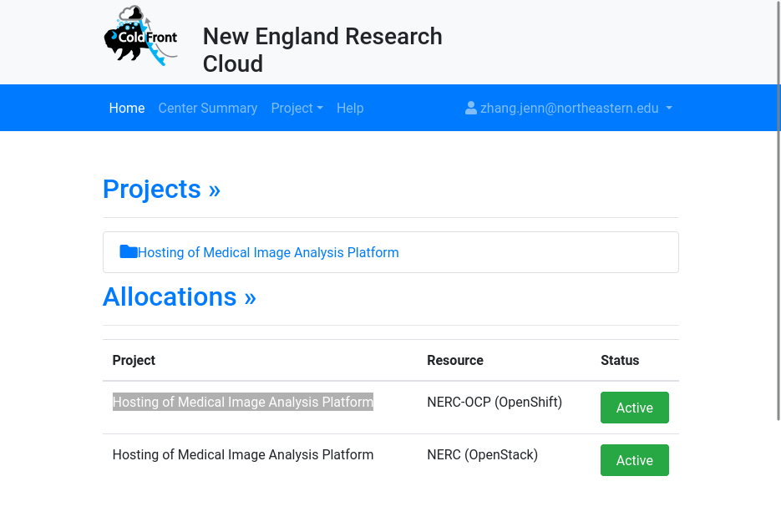The width and height of the screenshot is (781, 532).
Task: Expand the zhang.jenn@northeastern.edu account menu
Action: (x=568, y=108)
